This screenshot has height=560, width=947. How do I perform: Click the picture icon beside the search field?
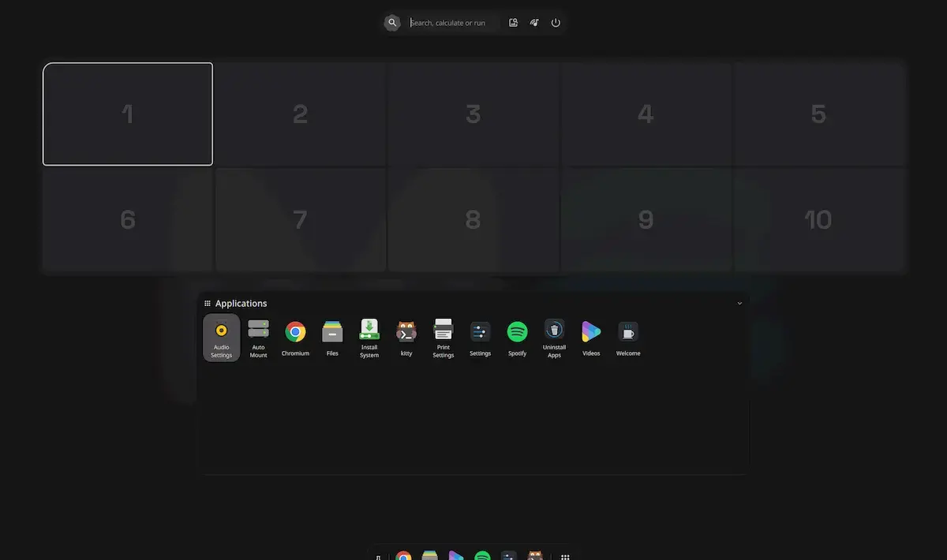coord(513,23)
